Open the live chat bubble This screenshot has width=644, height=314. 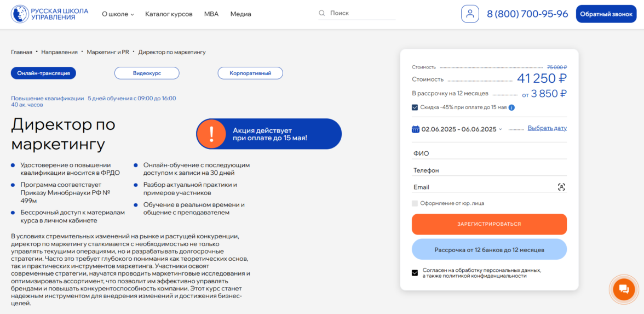(x=623, y=289)
